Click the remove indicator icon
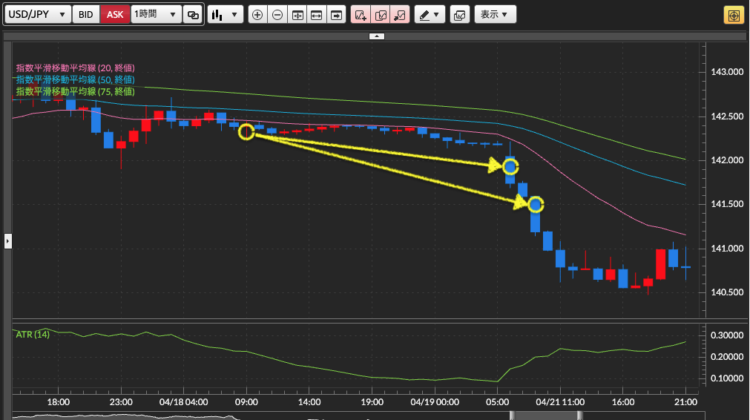Image resolution: width=750 pixels, height=420 pixels. (x=399, y=15)
